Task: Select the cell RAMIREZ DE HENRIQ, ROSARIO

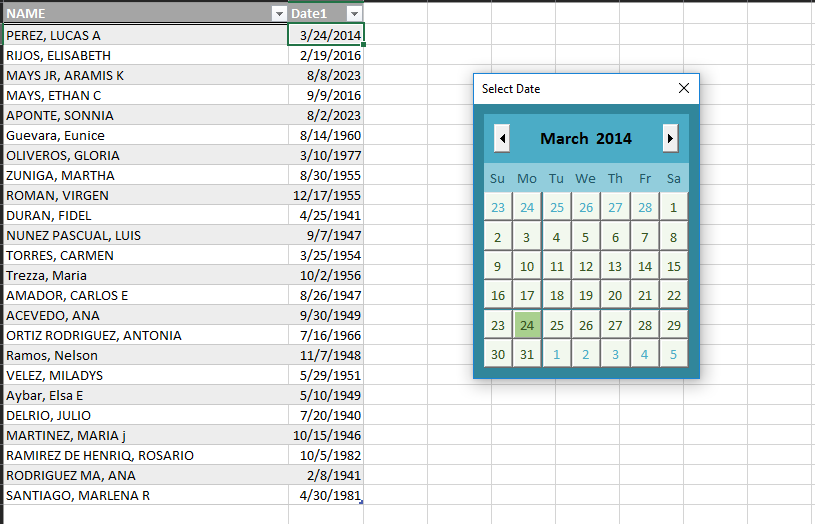Action: [x=146, y=455]
